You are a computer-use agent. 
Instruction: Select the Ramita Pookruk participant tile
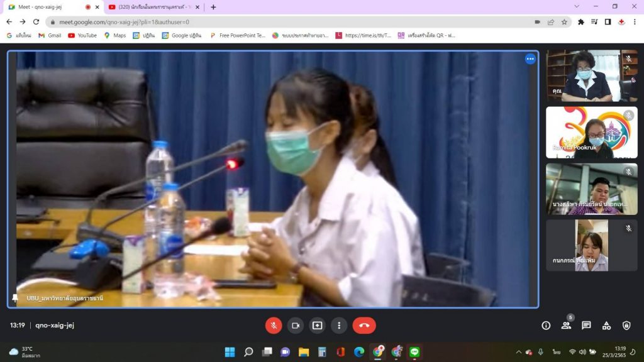(591, 133)
